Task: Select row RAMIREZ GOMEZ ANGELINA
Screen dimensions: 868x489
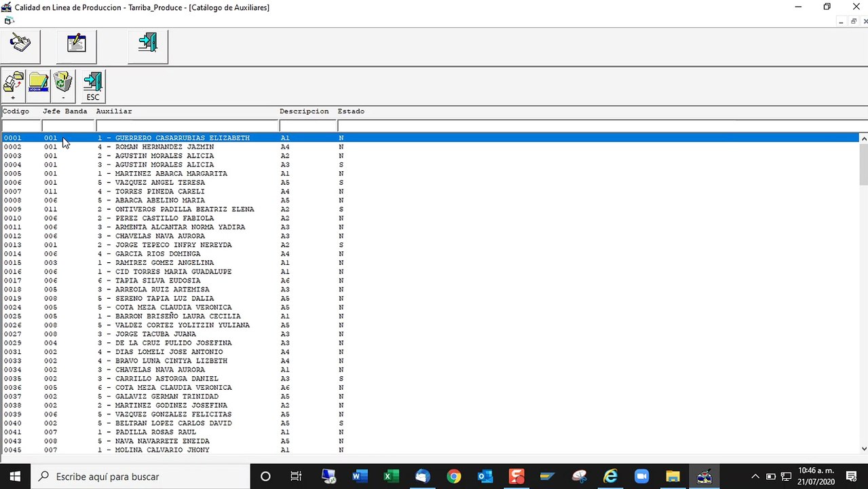Action: 430,262
